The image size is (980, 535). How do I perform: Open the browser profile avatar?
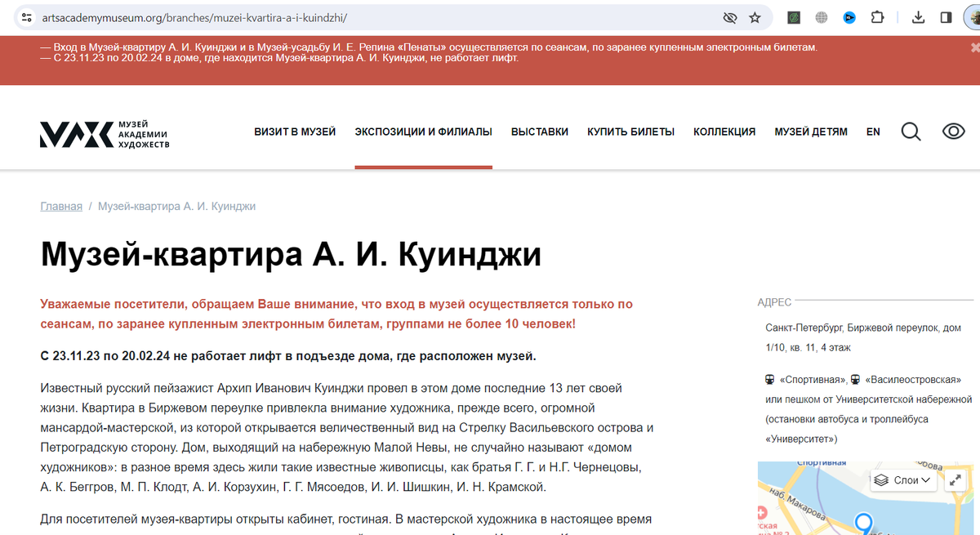coord(973,17)
